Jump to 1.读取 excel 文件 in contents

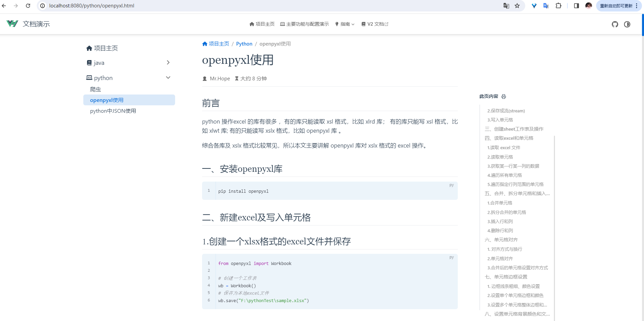504,148
